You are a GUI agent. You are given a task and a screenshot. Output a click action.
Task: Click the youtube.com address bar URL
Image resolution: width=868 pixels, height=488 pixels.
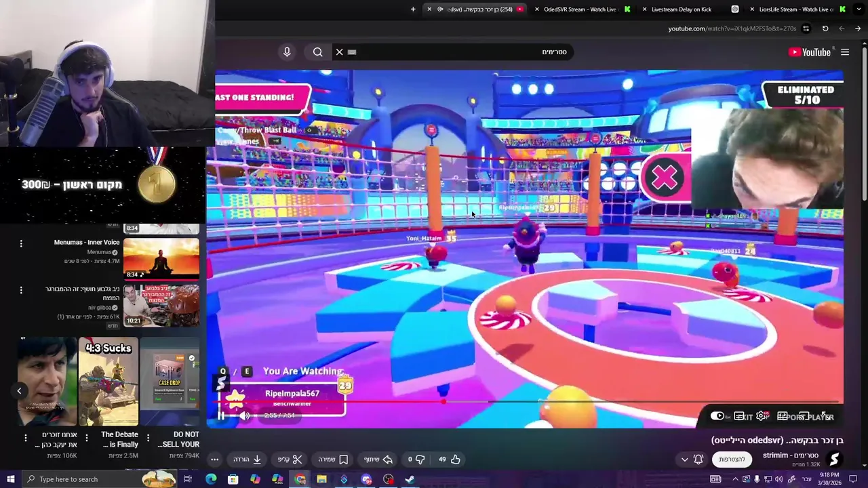click(732, 28)
